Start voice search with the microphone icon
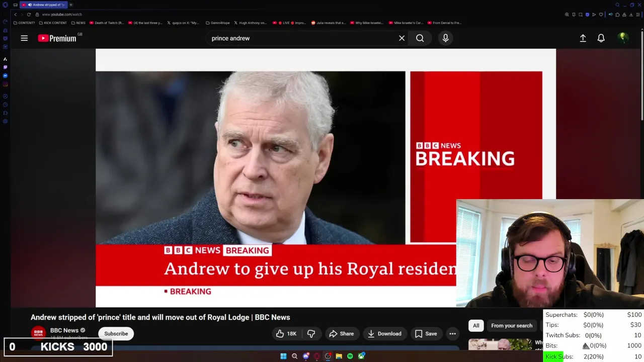The height and width of the screenshot is (362, 644). (445, 38)
